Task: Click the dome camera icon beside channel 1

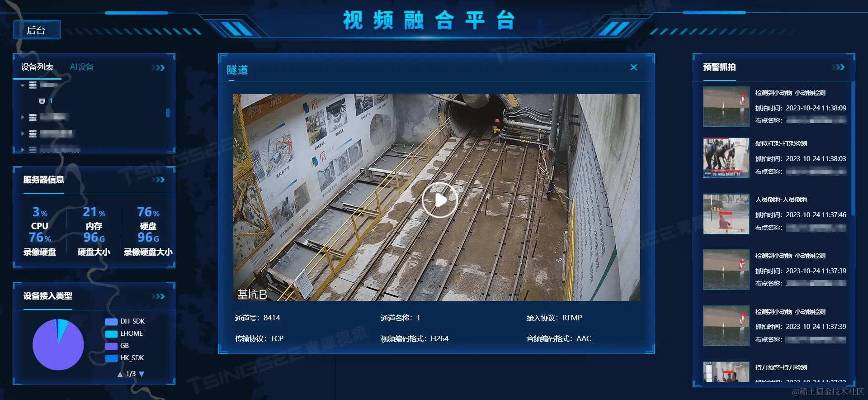Action: click(x=42, y=101)
